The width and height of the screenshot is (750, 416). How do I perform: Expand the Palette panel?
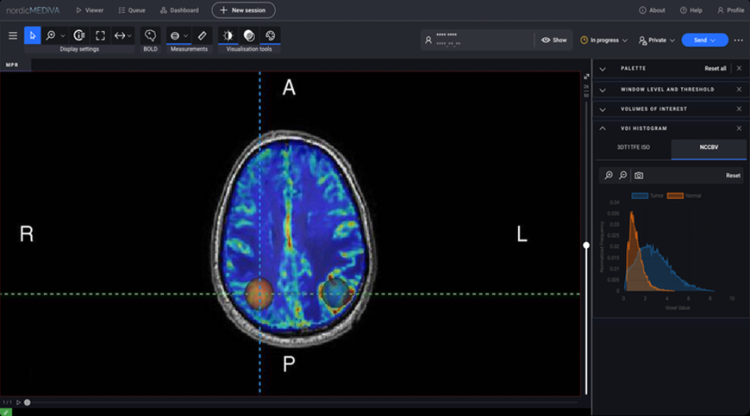(x=603, y=69)
